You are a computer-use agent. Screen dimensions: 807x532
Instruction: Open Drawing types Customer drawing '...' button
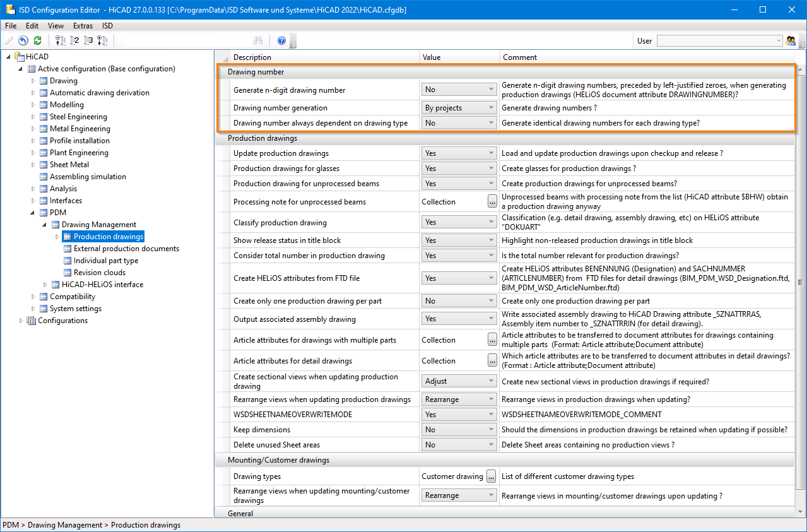tap(492, 476)
